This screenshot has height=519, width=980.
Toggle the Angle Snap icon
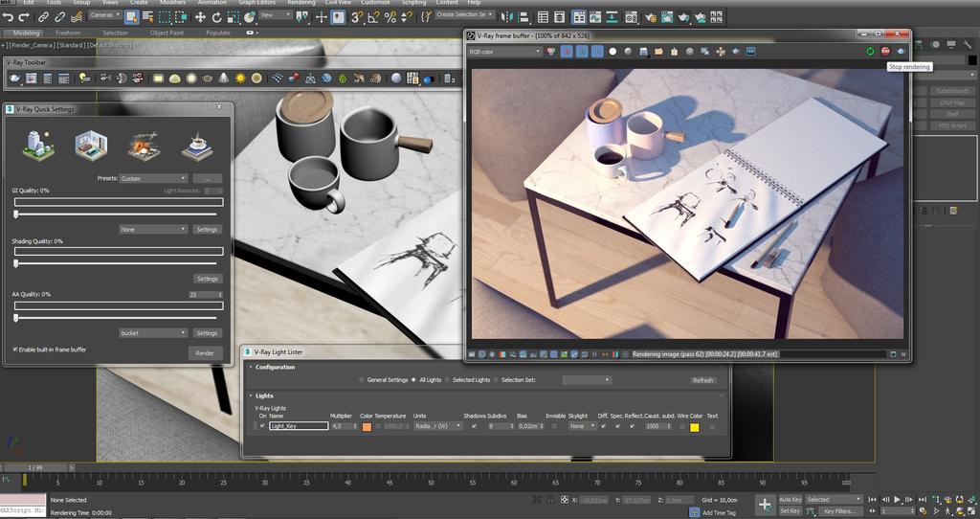(373, 17)
